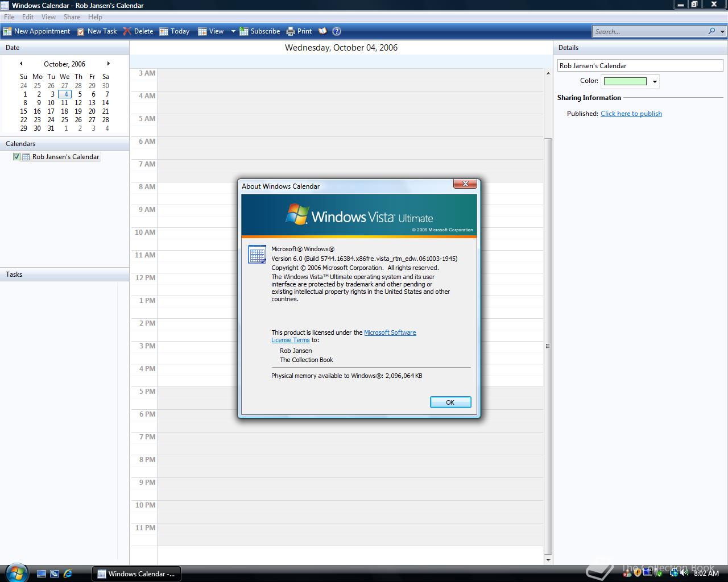
Task: Open Microsoft Software license link
Action: pos(390,332)
